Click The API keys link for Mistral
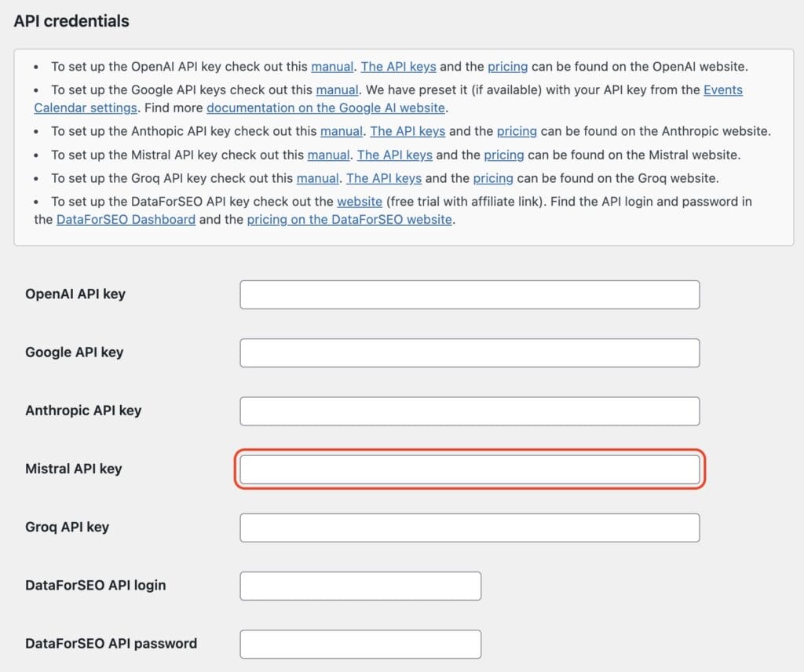This screenshot has width=804, height=672. tap(395, 155)
